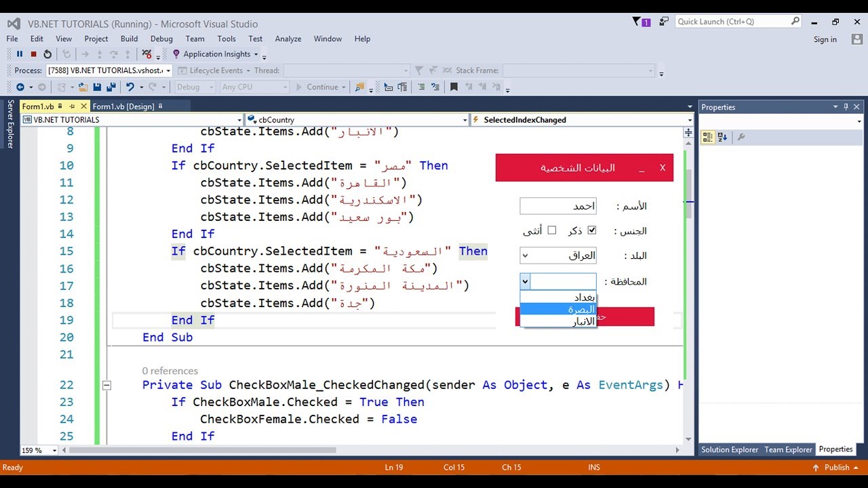
Task: Open the Process dropdown list
Action: (167, 70)
